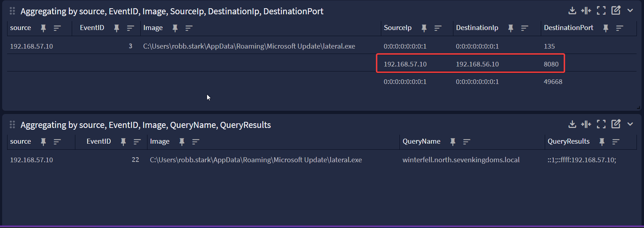Click the QueryResults column header

point(568,142)
